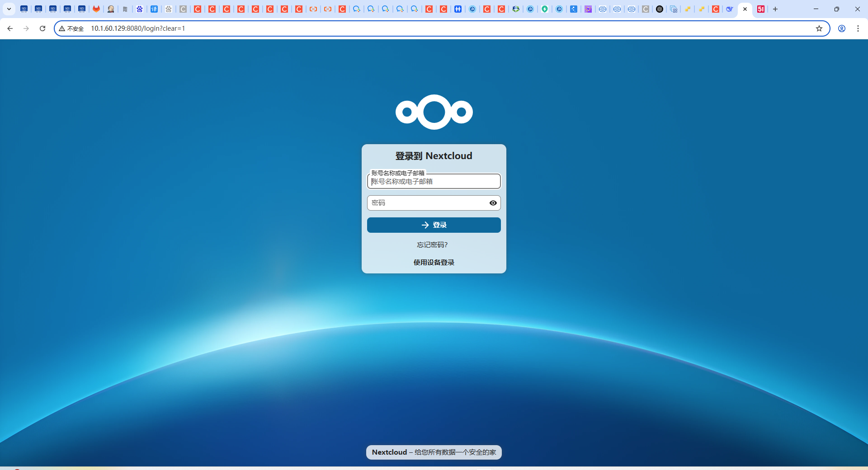Focus the browser address bar URL

(138, 28)
